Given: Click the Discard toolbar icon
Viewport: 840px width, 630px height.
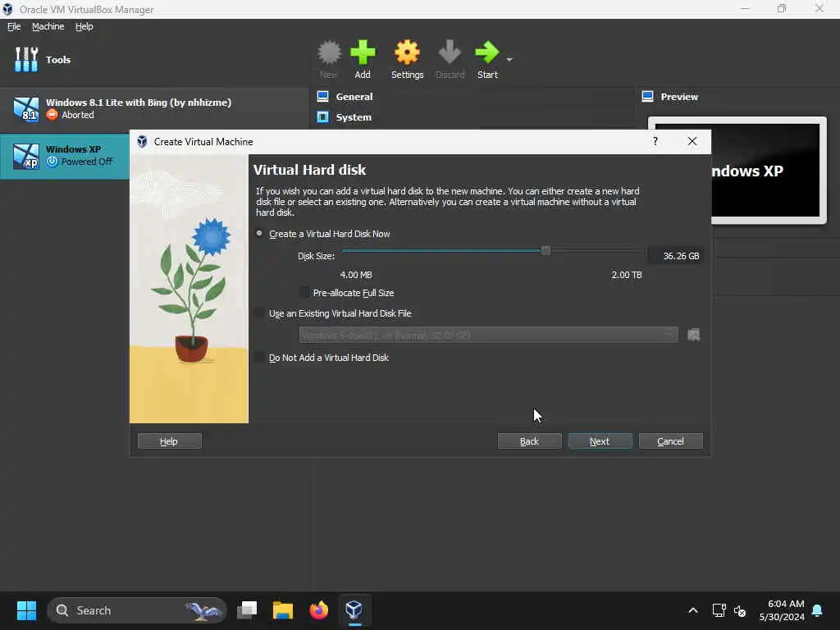Looking at the screenshot, I should click(450, 52).
